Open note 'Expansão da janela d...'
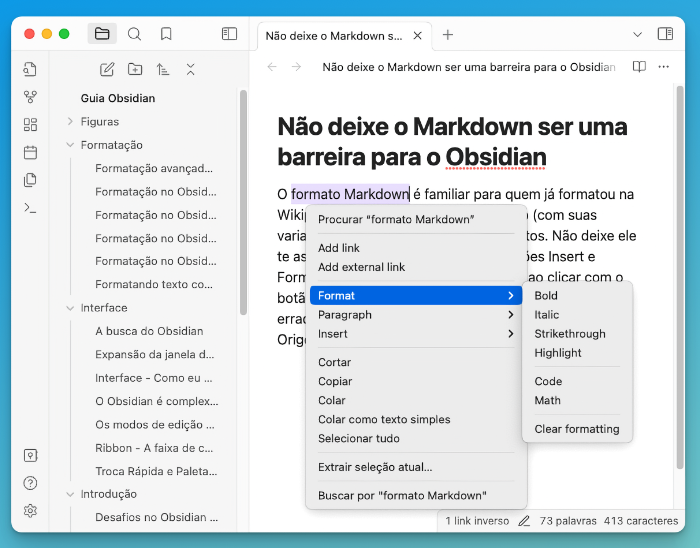The image size is (700, 548). coord(155,354)
